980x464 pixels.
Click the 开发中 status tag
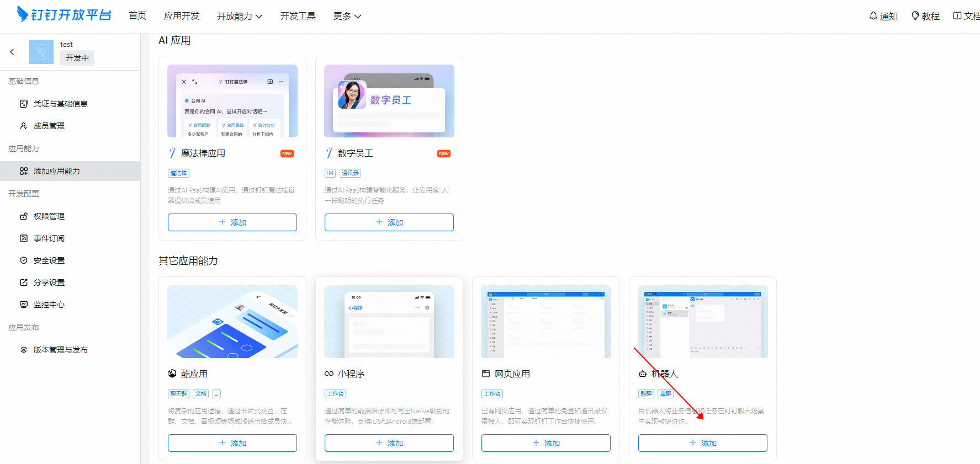coord(77,58)
